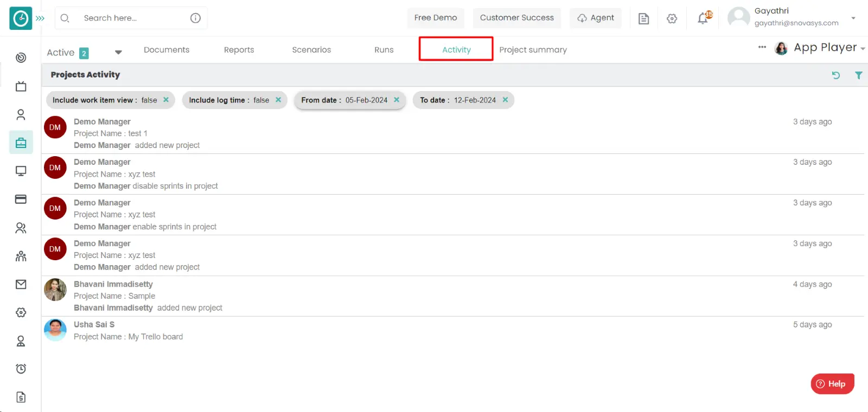The width and height of the screenshot is (868, 412).
Task: Open sidebar monitor icon
Action: [21, 171]
